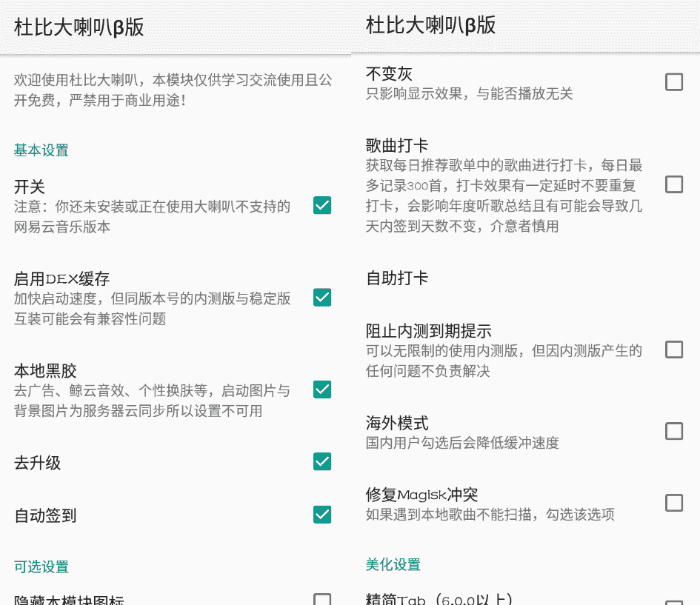The width and height of the screenshot is (700, 605).
Task: Check the 不变灰 checkbox
Action: point(674,83)
